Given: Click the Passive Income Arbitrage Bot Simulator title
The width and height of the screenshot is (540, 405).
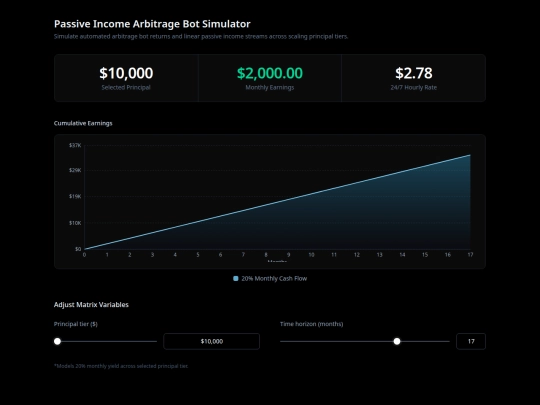Looking at the screenshot, I should coord(152,24).
